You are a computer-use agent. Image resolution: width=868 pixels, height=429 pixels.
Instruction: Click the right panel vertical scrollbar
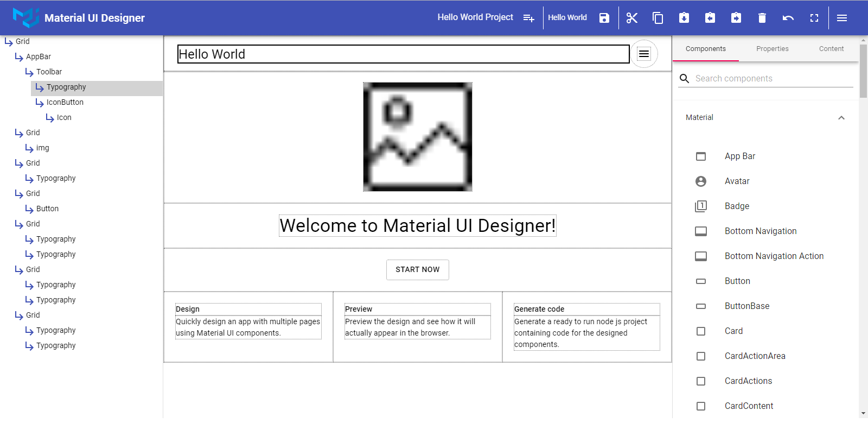tap(864, 71)
